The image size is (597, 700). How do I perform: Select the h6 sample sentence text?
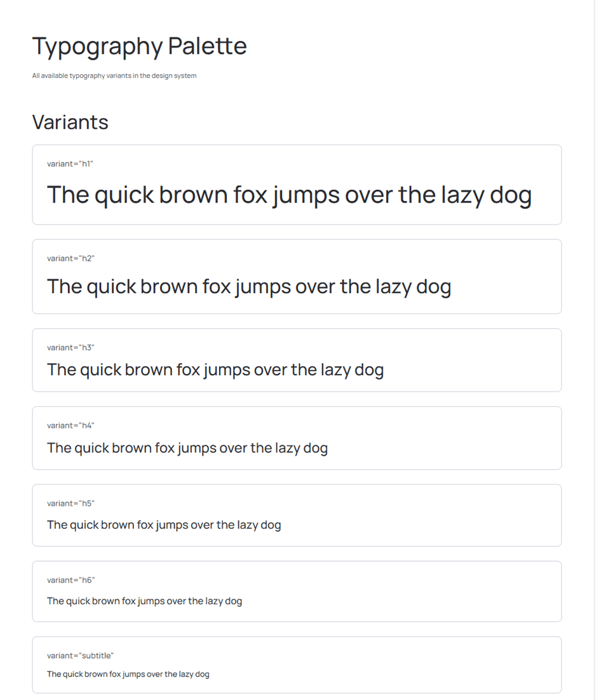click(144, 601)
